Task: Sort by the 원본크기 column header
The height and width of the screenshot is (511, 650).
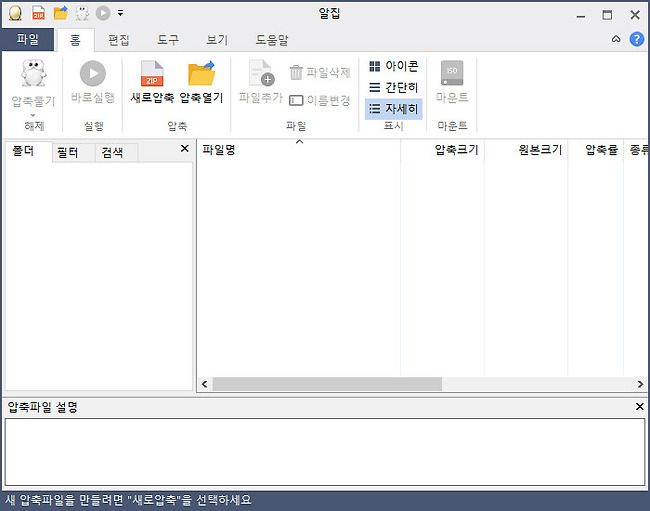Action: pyautogui.click(x=526, y=150)
